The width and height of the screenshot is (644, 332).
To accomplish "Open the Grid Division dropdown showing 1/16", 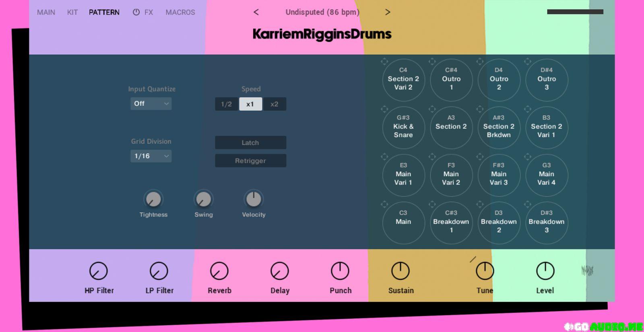I will pos(151,156).
